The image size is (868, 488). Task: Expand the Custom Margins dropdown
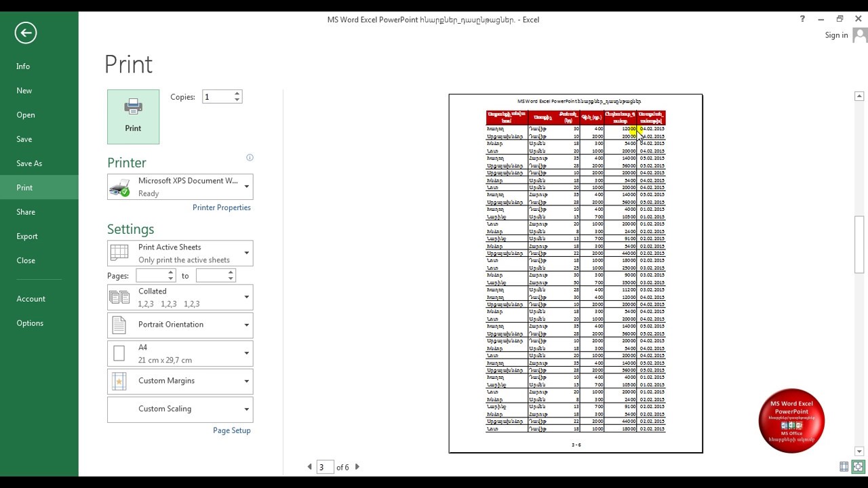tap(180, 381)
